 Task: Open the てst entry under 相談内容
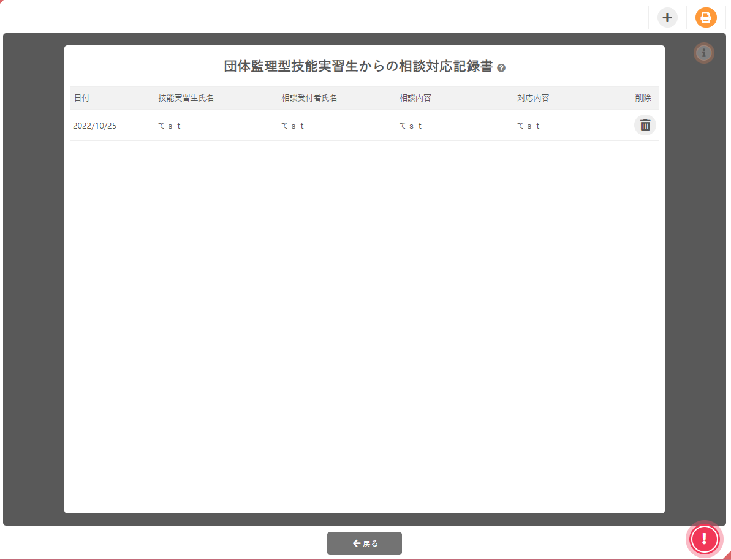pos(411,126)
